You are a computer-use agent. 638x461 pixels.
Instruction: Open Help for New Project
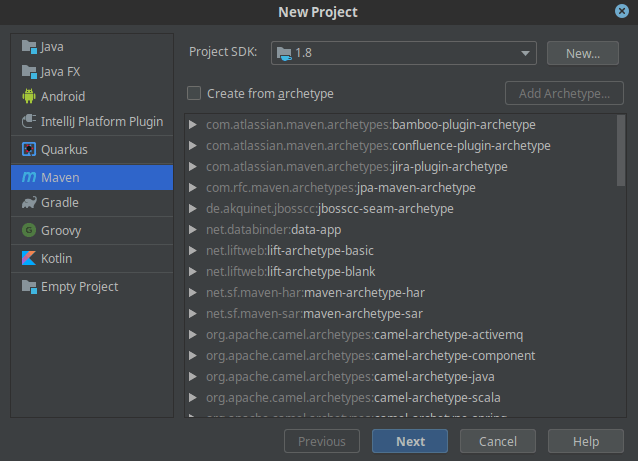[586, 441]
